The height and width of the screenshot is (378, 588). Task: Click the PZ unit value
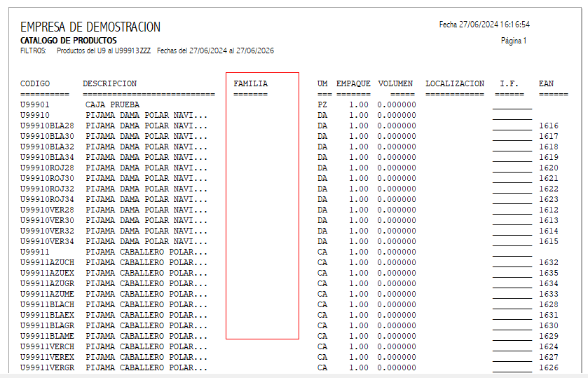tap(322, 104)
